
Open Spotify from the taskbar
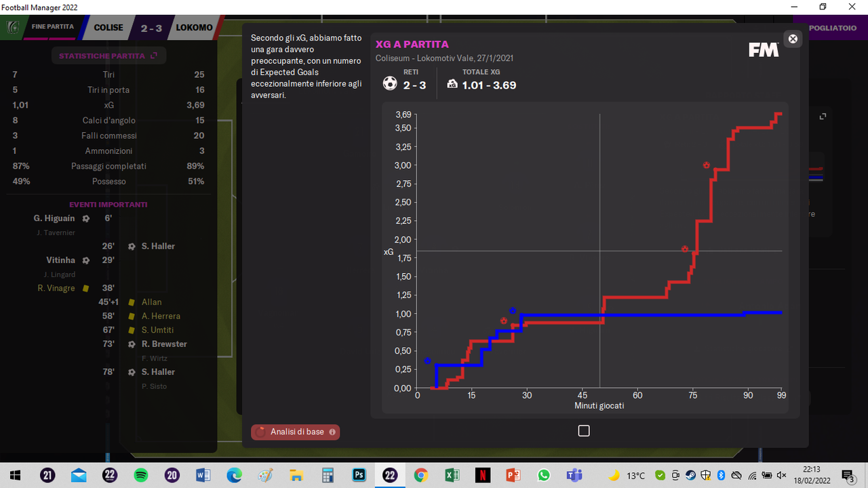tap(141, 475)
